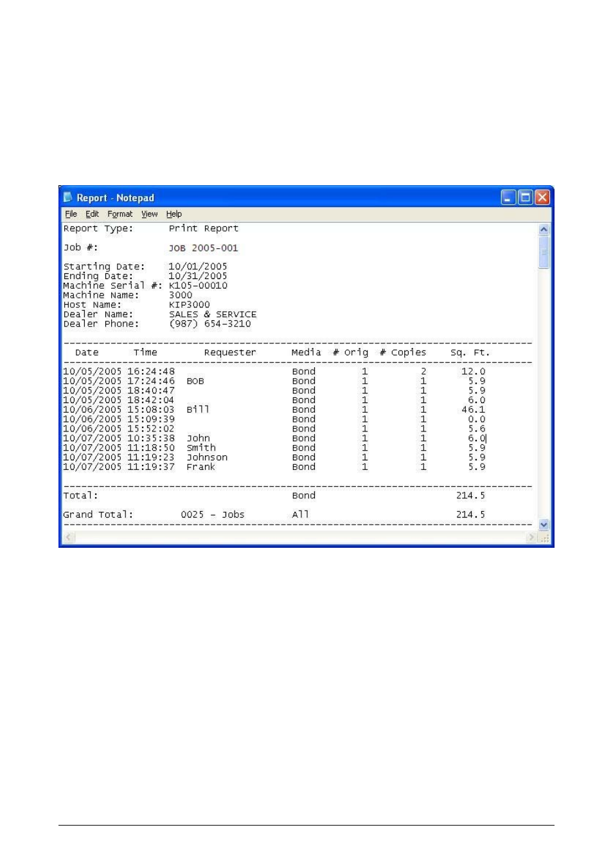613x868 pixels.
Task: Click the requester name 'Frank'
Action: 200,467
